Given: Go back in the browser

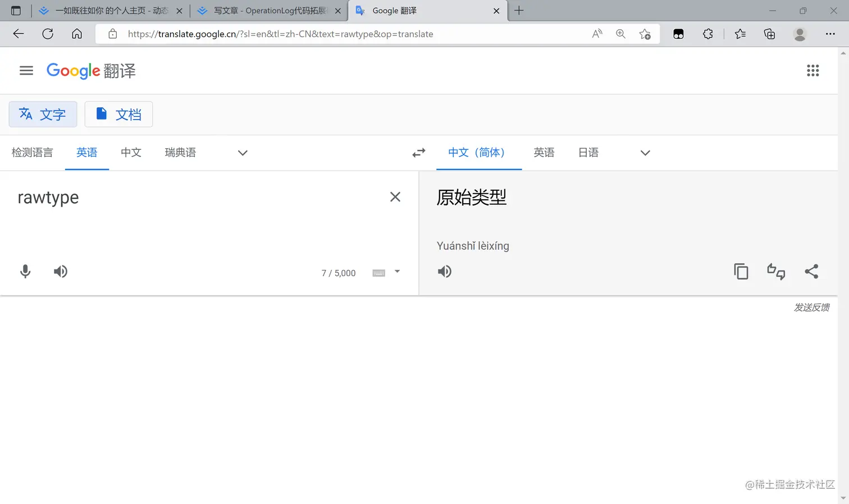Looking at the screenshot, I should pos(19,34).
